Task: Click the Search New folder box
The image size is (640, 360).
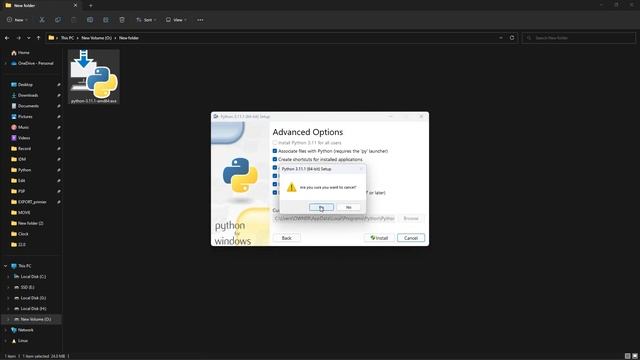Action: coord(579,38)
